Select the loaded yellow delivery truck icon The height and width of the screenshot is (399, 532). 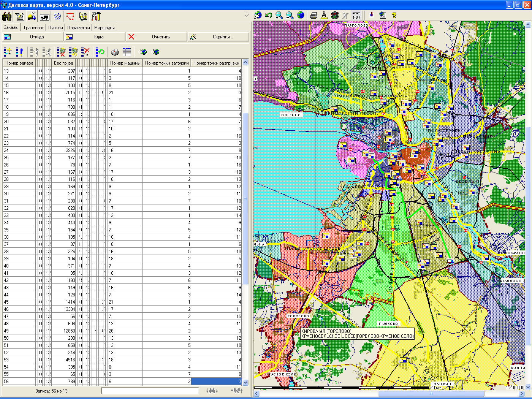pos(32,16)
